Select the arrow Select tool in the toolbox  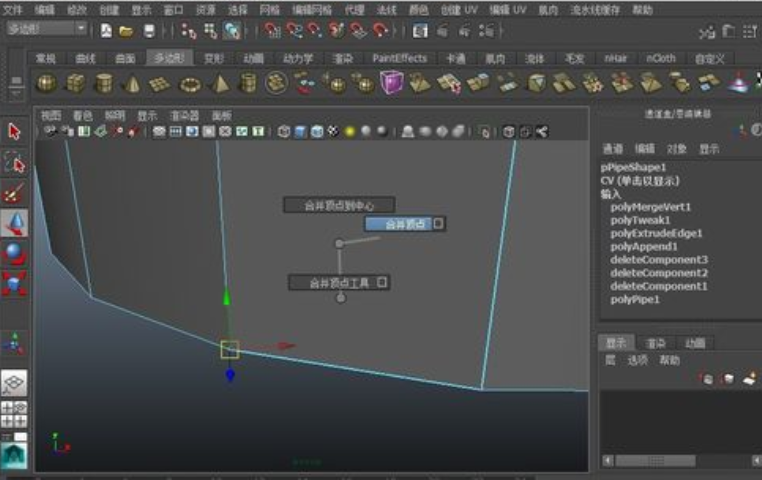[14, 131]
